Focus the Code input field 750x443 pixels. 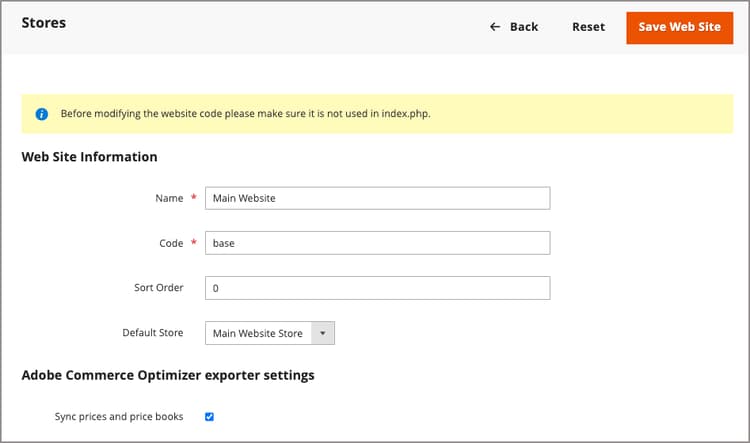point(377,243)
